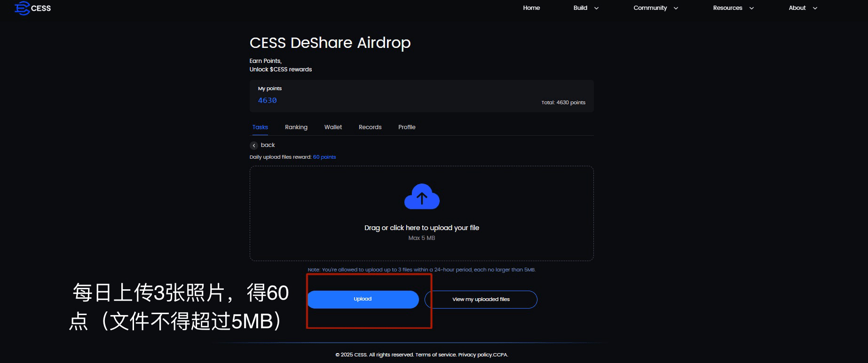This screenshot has width=868, height=363.
Task: Click the Total: 4630 points text
Action: (563, 102)
